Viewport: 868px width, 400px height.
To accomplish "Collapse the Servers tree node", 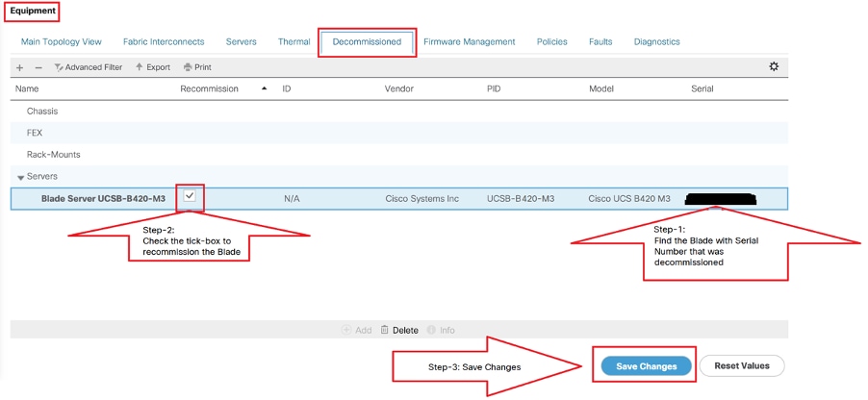I will (21, 177).
